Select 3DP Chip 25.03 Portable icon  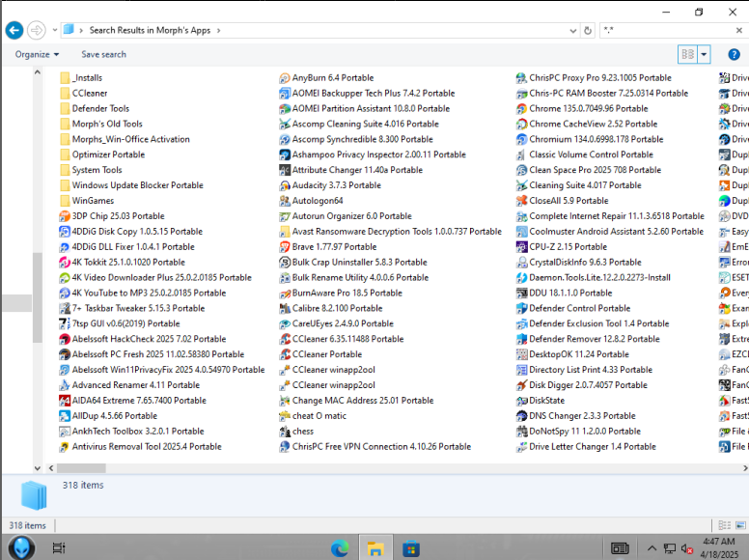coord(65,216)
